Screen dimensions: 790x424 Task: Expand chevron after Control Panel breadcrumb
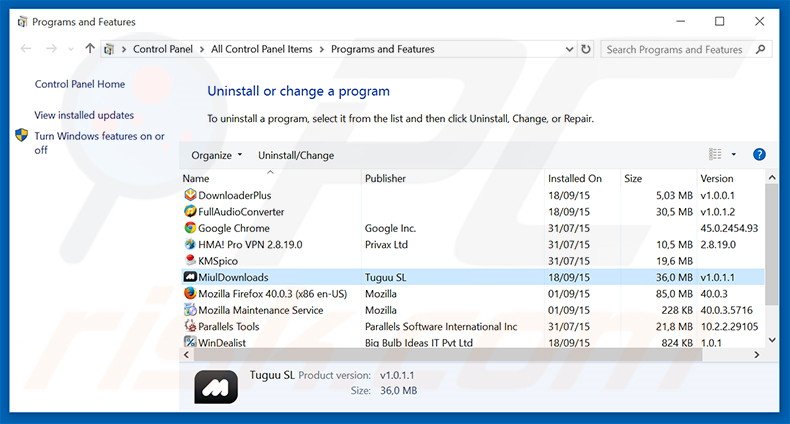click(202, 49)
